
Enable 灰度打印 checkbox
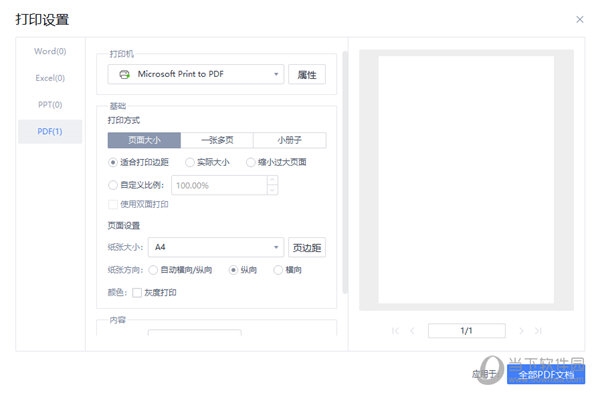(x=137, y=293)
